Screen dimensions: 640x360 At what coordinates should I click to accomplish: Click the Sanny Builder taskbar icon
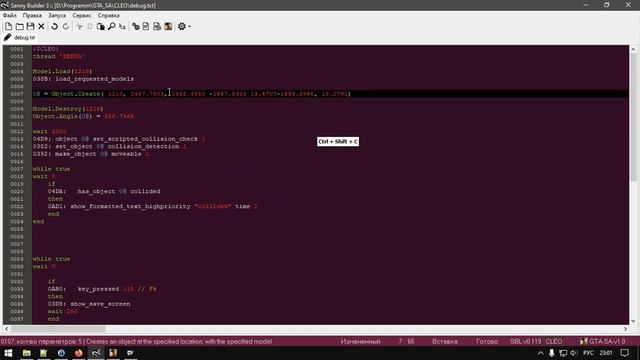(x=96, y=353)
